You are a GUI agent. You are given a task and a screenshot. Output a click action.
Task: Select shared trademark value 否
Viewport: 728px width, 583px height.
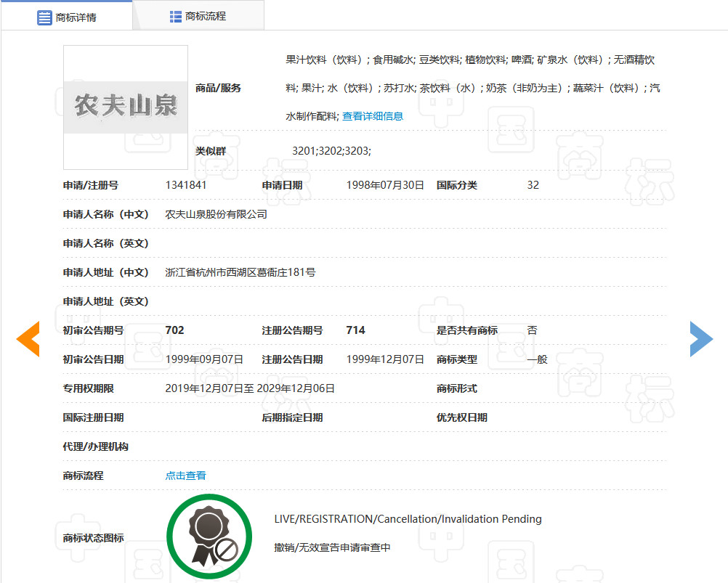532,330
